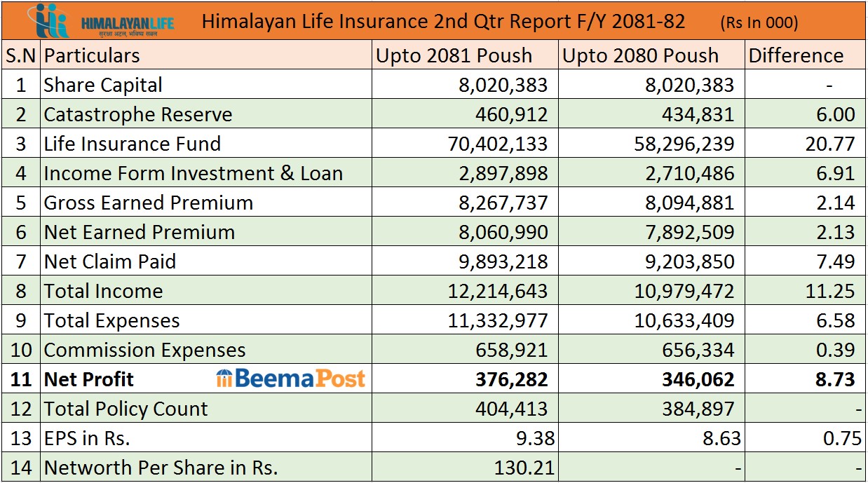Click the "Rs In 000" unit label
Image resolution: width=868 pixels, height=483 pixels.
coord(759,23)
